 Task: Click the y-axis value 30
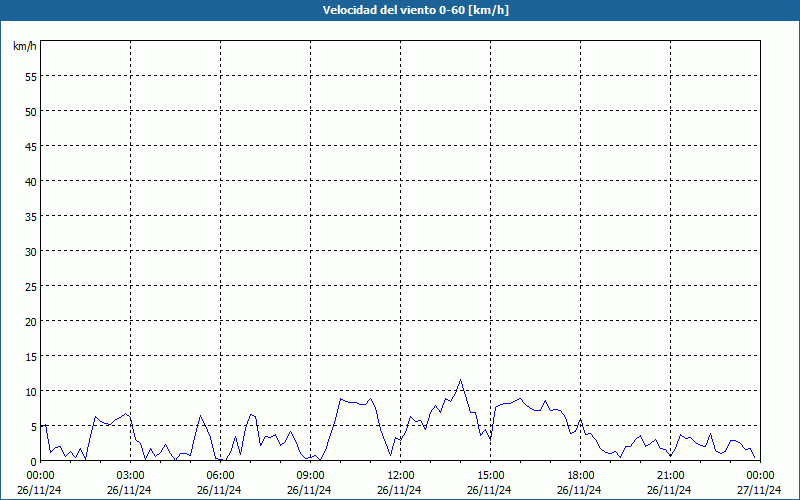(31, 252)
